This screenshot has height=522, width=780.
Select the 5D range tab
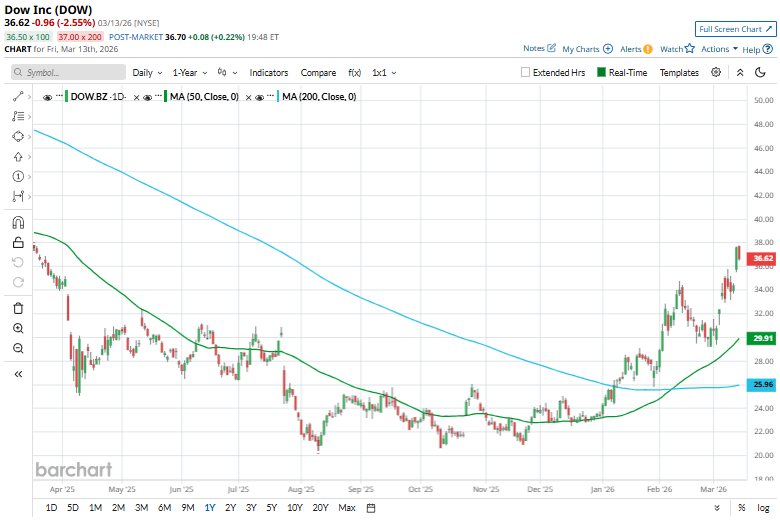pyautogui.click(x=73, y=508)
